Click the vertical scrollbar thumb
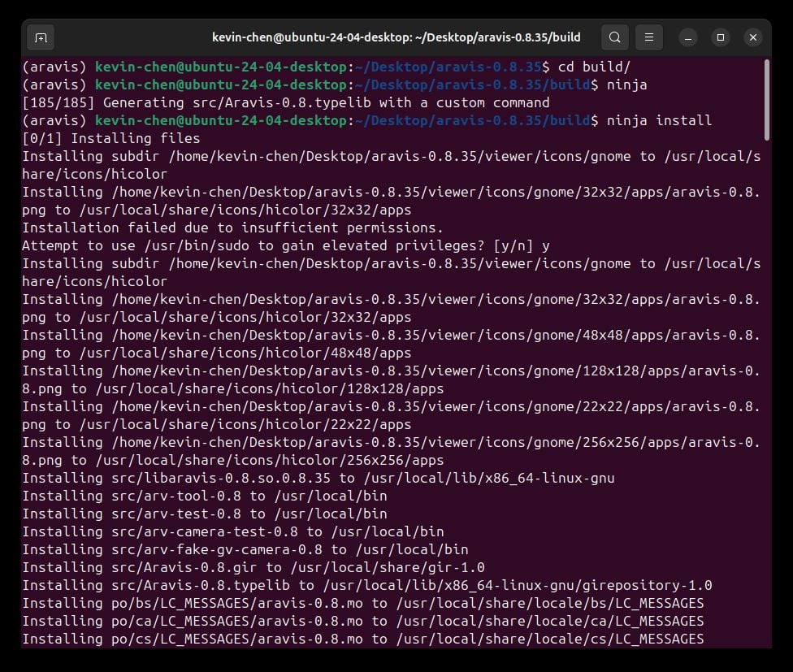Image resolution: width=793 pixels, height=672 pixels. [767, 100]
